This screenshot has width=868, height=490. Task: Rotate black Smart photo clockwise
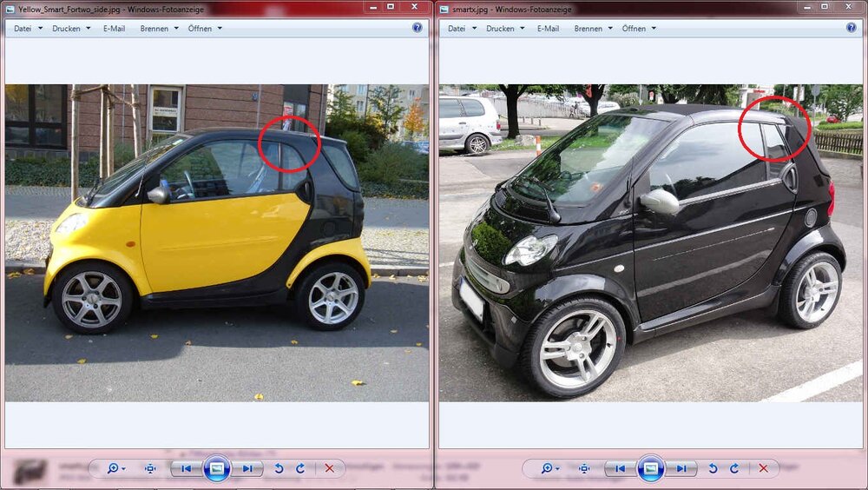click(734, 469)
